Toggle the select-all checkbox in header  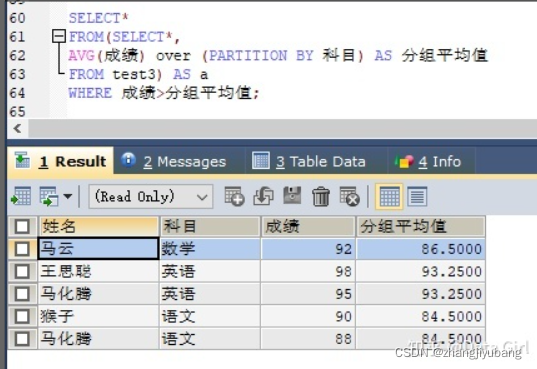[22, 226]
